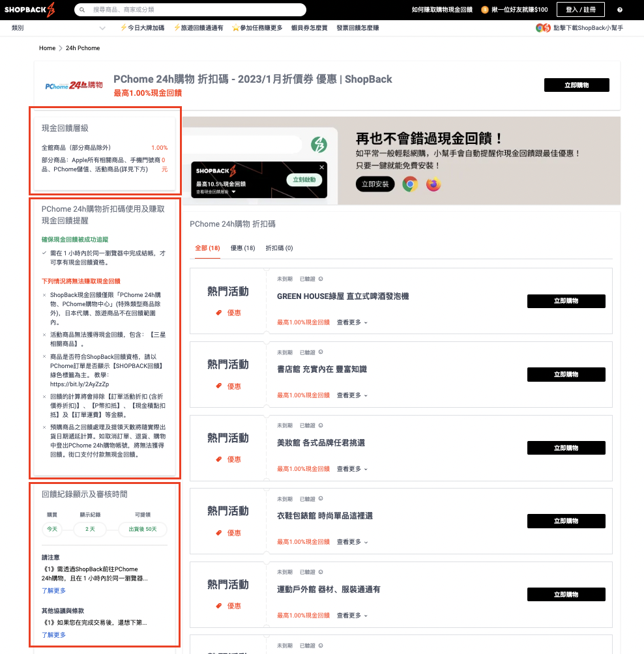The image size is (644, 654).
Task: Click top 立即購物 button beside store title
Action: coord(576,85)
